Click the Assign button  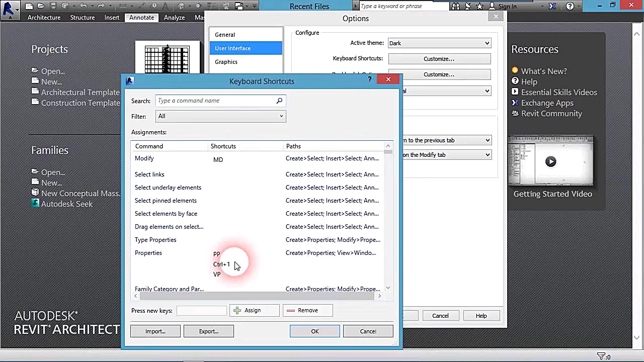254,311
